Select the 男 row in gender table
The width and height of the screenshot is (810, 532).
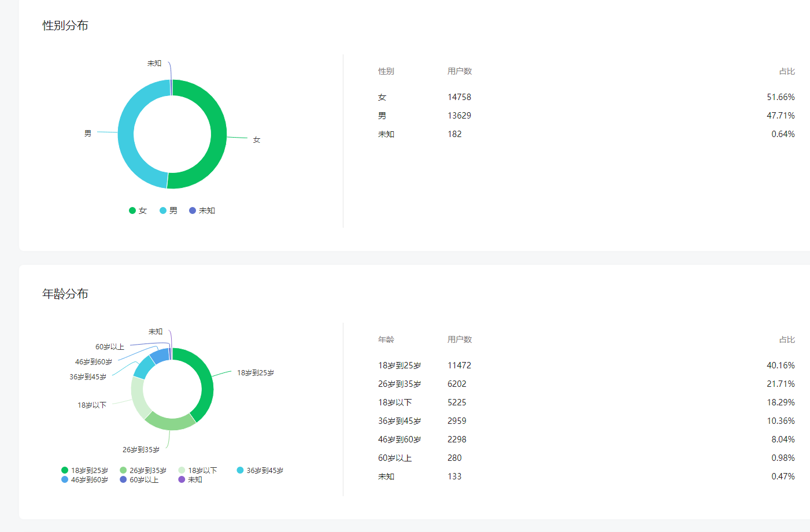click(586, 116)
